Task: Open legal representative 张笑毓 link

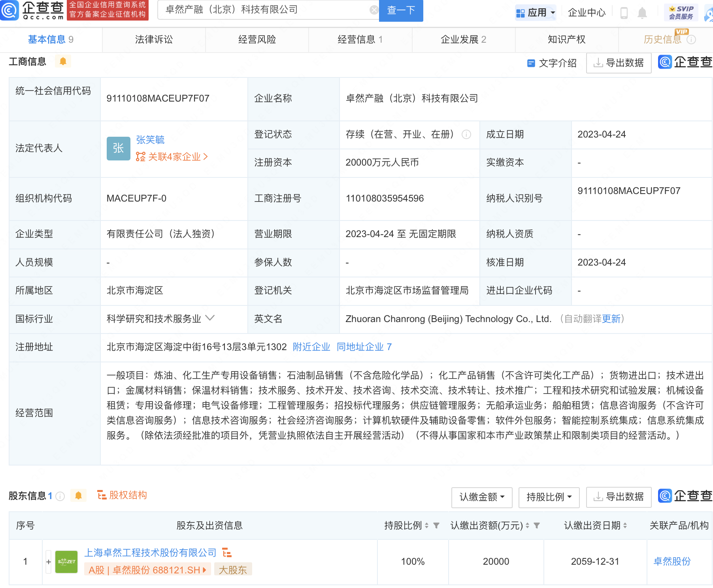Action: (150, 140)
